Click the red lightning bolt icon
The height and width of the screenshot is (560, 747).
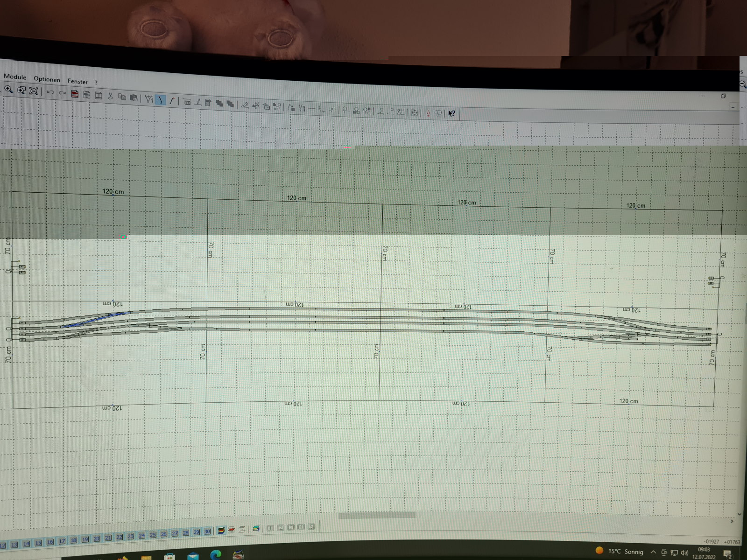[428, 113]
